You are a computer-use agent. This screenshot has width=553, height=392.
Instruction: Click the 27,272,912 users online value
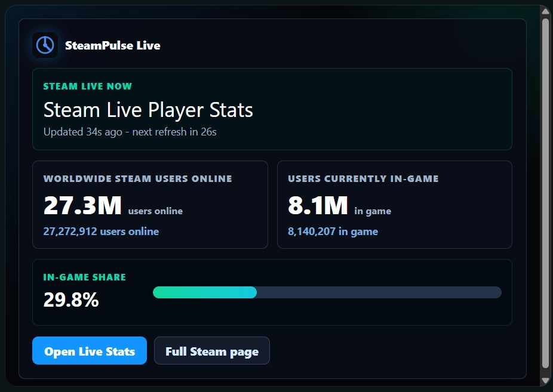(x=101, y=232)
